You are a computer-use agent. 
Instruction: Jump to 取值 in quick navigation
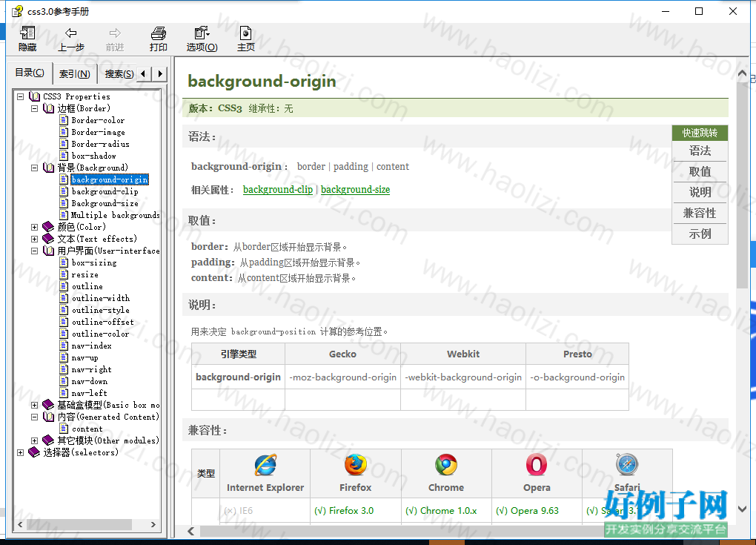(x=700, y=172)
